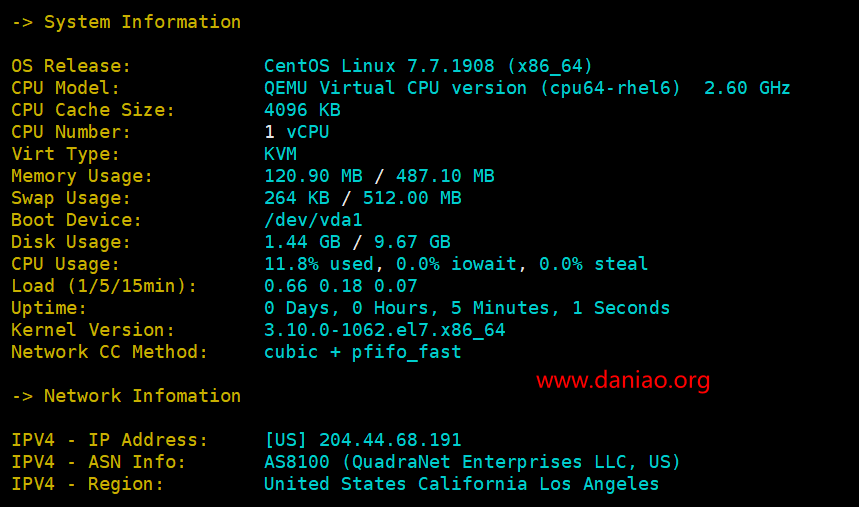Click the disk usage 1.44 GB value

click(x=302, y=242)
